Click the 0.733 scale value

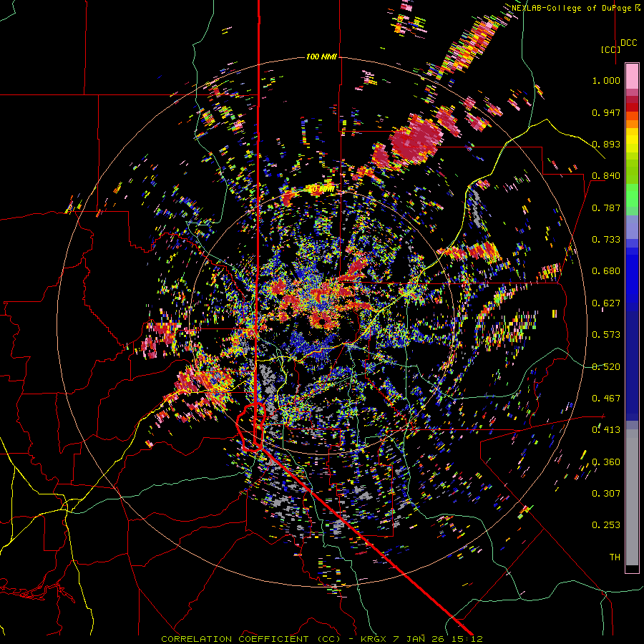click(x=606, y=240)
